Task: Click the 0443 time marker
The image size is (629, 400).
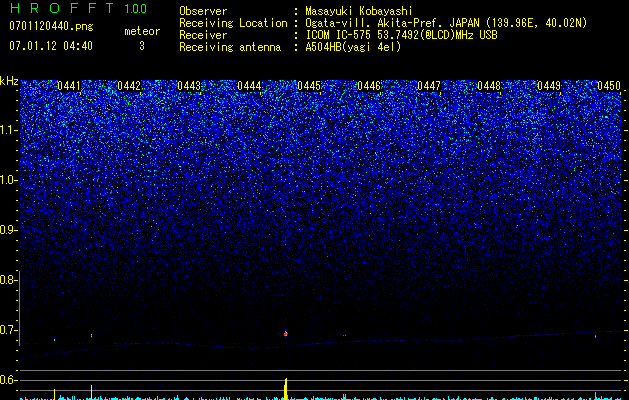Action: point(189,86)
